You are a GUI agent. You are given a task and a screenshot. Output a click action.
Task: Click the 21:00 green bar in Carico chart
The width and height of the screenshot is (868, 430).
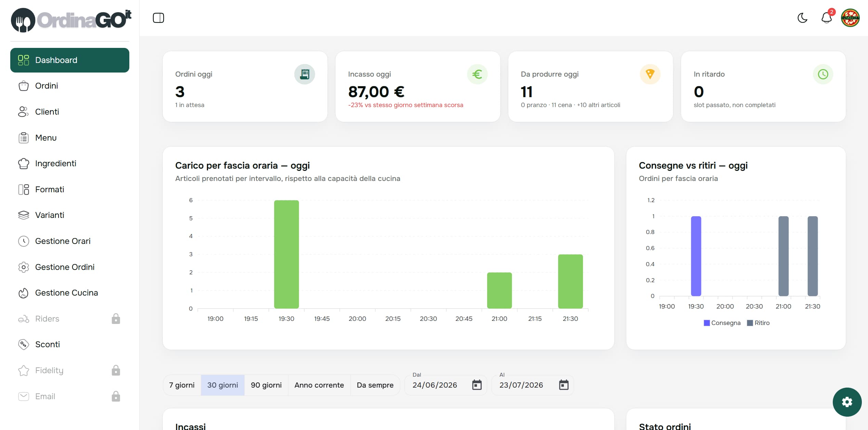[x=500, y=290]
